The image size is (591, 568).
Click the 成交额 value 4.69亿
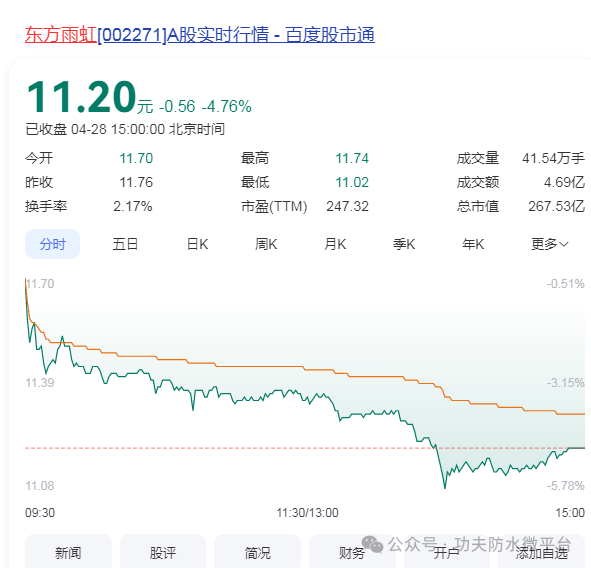[564, 182]
